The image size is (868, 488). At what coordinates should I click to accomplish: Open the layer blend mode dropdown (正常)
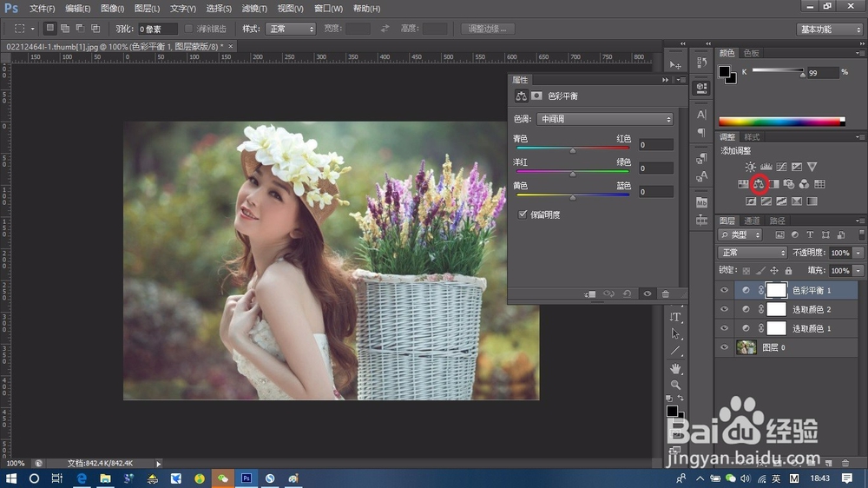tap(753, 253)
